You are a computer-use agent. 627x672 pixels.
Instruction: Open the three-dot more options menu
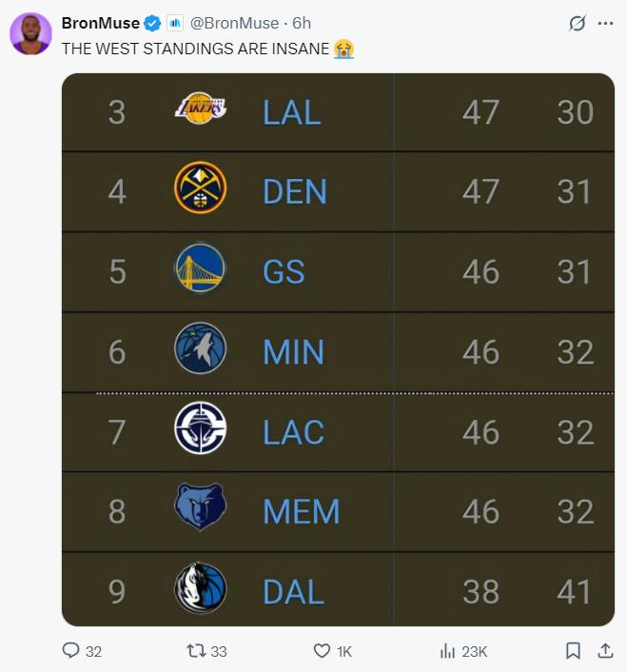tap(605, 23)
